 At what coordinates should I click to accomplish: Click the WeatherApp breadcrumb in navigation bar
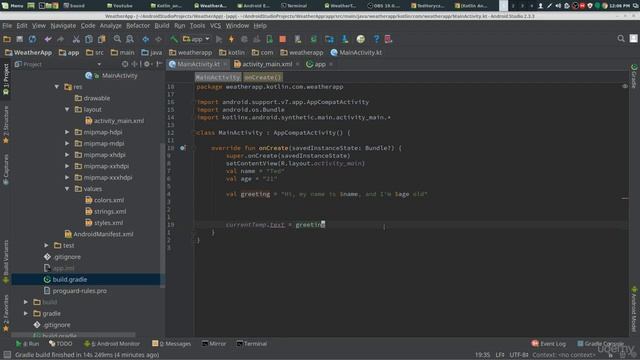click(28, 53)
